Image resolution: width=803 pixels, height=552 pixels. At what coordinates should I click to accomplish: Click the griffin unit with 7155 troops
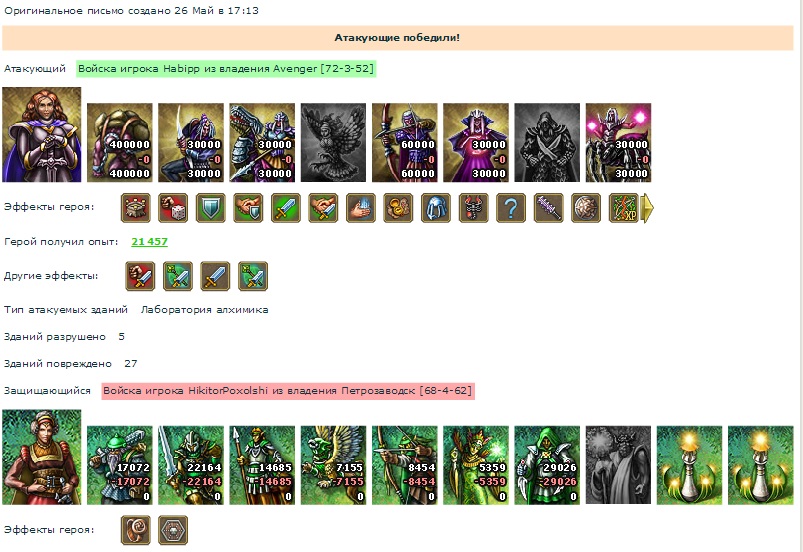point(333,465)
